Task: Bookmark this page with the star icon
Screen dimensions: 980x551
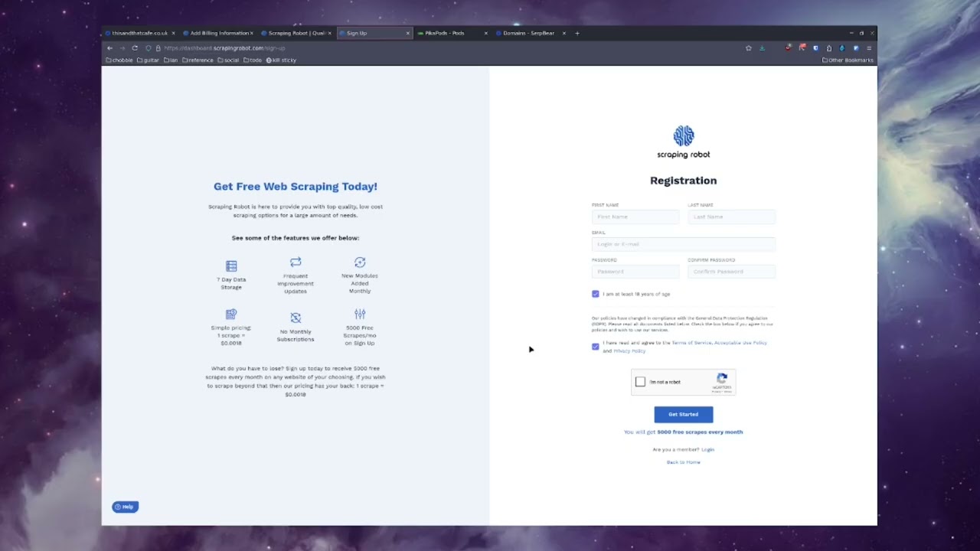Action: click(x=749, y=48)
